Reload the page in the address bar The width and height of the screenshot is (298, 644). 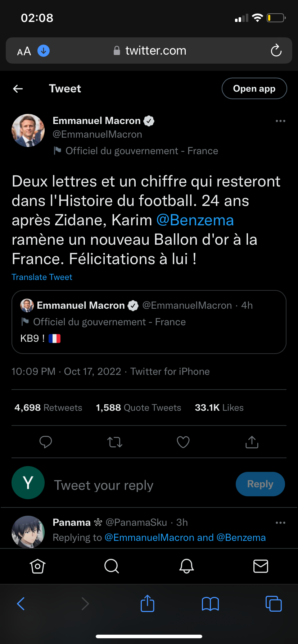pos(276,51)
